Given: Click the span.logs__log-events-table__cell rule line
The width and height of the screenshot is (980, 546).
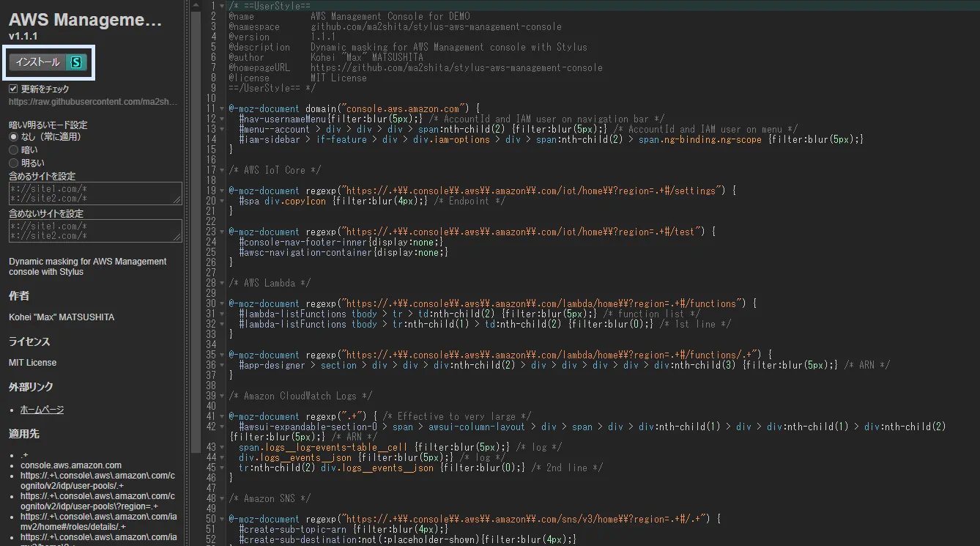Looking at the screenshot, I should (401, 447).
